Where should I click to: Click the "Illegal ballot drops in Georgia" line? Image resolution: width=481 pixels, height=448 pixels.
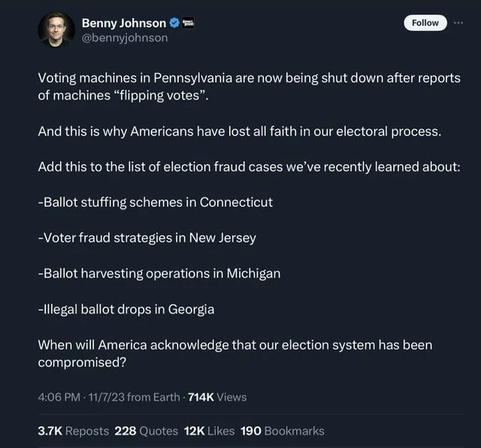coord(126,309)
